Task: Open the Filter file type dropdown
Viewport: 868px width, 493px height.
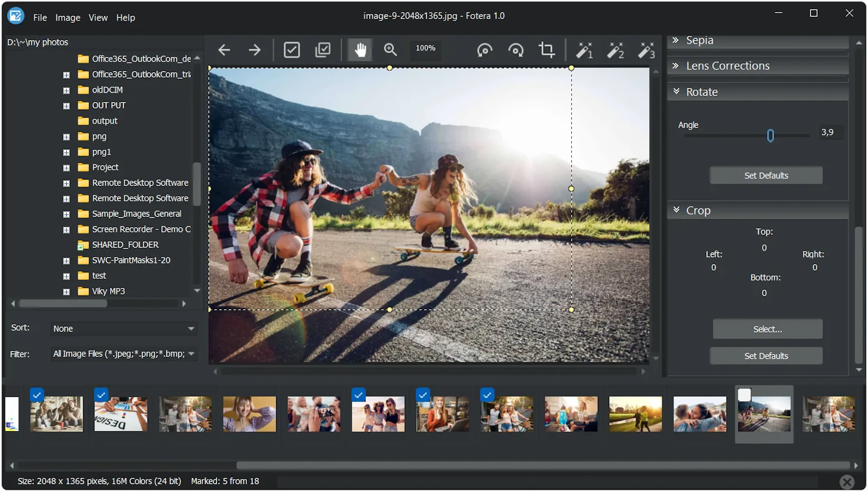Action: tap(124, 354)
